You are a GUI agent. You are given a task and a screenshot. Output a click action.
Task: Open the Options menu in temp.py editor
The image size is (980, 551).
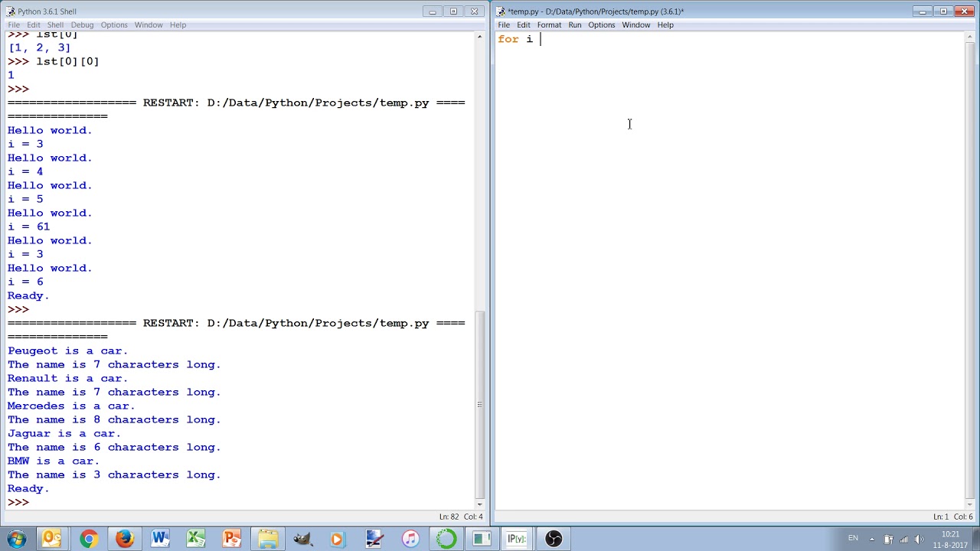point(602,24)
